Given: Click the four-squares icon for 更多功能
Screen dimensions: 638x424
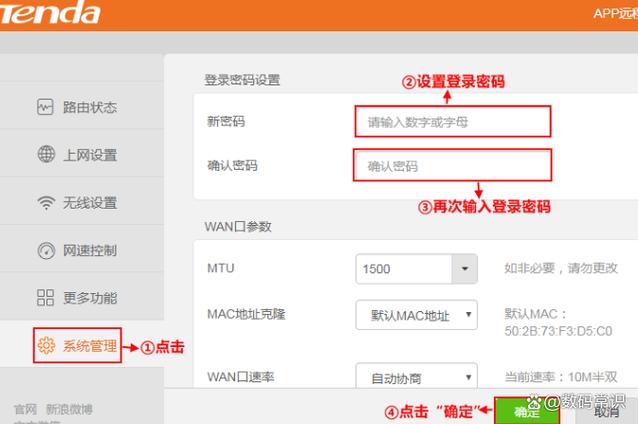Looking at the screenshot, I should pos(46,297).
